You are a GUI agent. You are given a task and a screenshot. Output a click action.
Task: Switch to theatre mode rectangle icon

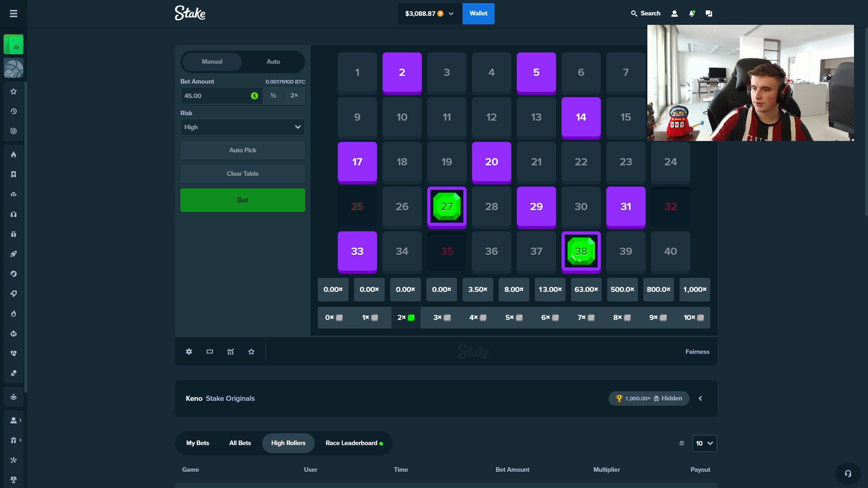(210, 352)
